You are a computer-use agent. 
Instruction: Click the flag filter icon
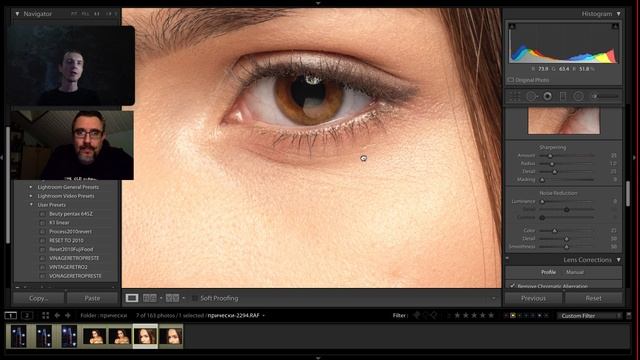tap(417, 315)
